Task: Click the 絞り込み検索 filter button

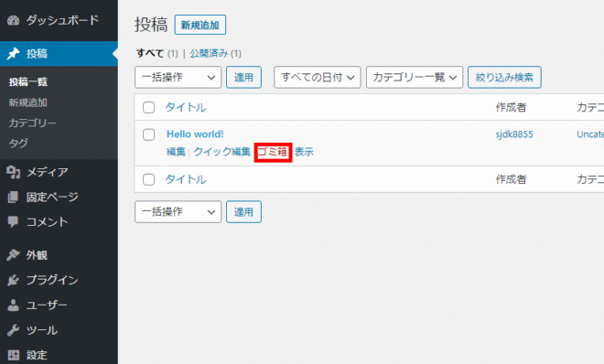Action: 504,78
